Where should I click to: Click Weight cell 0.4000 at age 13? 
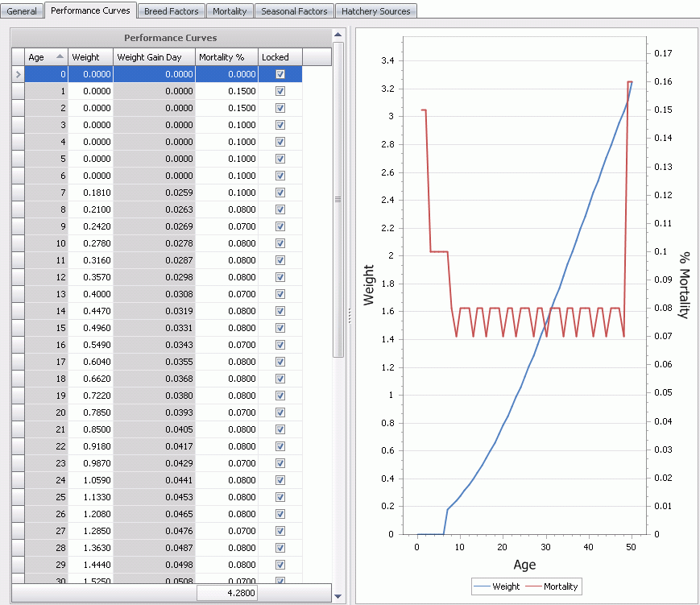pyautogui.click(x=91, y=294)
